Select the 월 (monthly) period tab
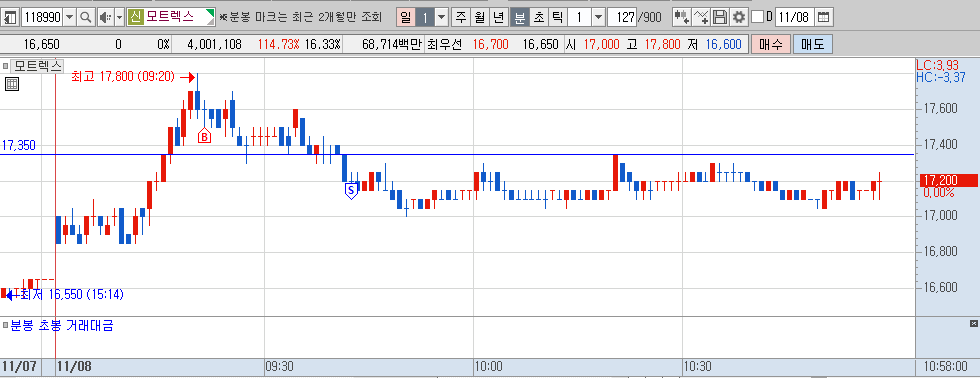980x378 pixels. tap(479, 17)
